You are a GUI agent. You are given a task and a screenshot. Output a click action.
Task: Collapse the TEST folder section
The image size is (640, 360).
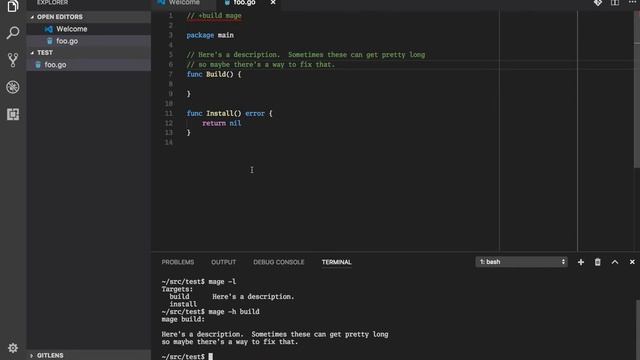click(89, 53)
